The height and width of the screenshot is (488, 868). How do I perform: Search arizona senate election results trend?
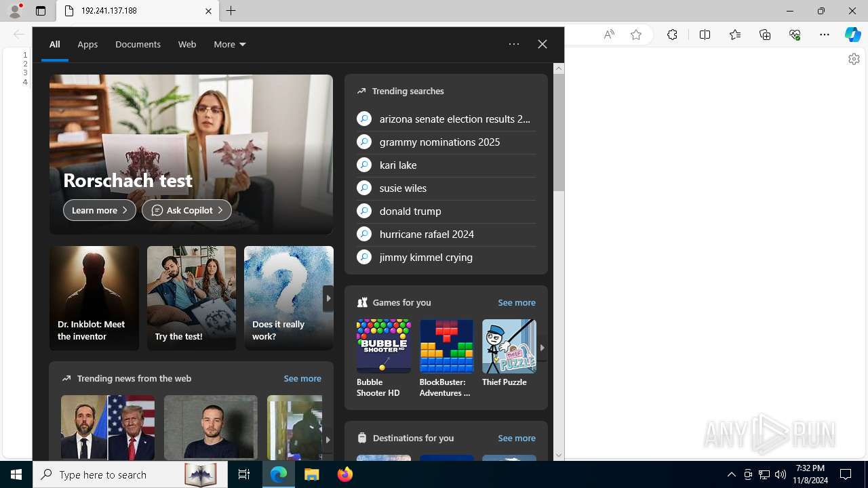tap(446, 119)
